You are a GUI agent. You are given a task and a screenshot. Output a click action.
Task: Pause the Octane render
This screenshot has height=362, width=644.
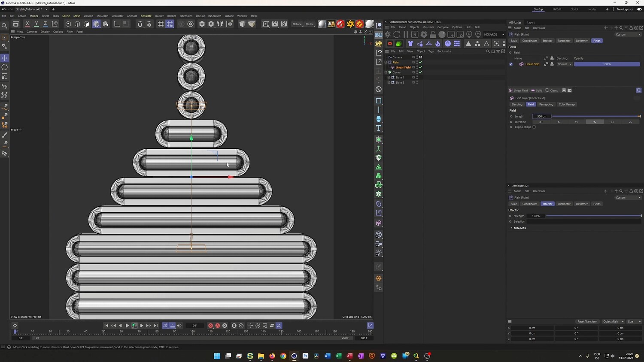coord(405,34)
